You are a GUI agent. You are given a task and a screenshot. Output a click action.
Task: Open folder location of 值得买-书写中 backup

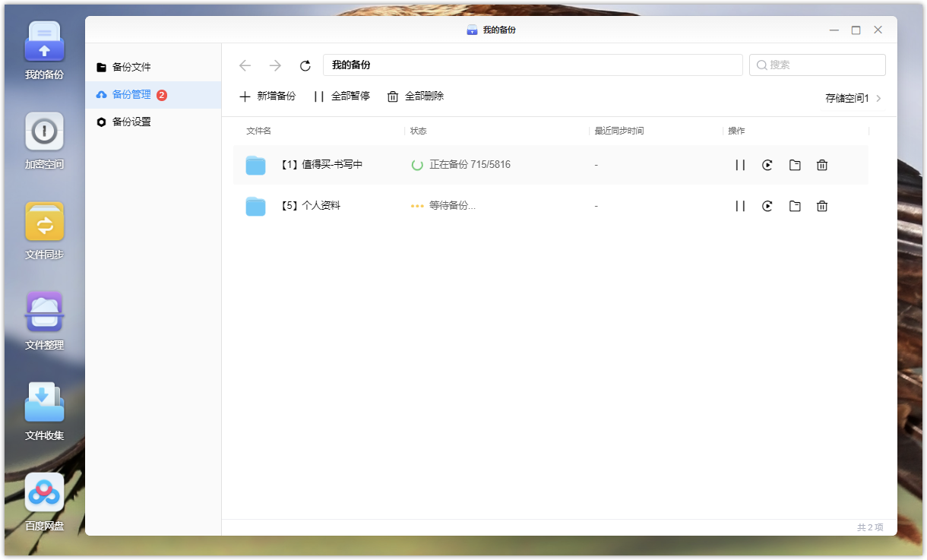pos(795,165)
